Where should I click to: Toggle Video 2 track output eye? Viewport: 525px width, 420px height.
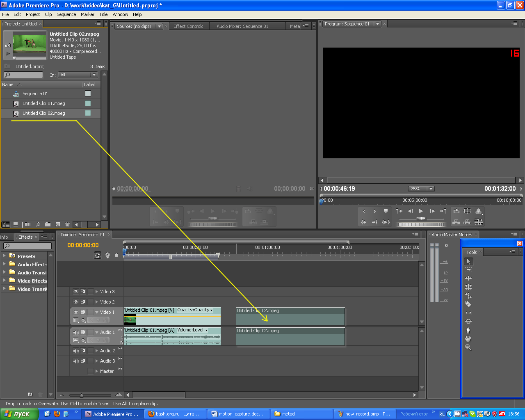(x=76, y=302)
